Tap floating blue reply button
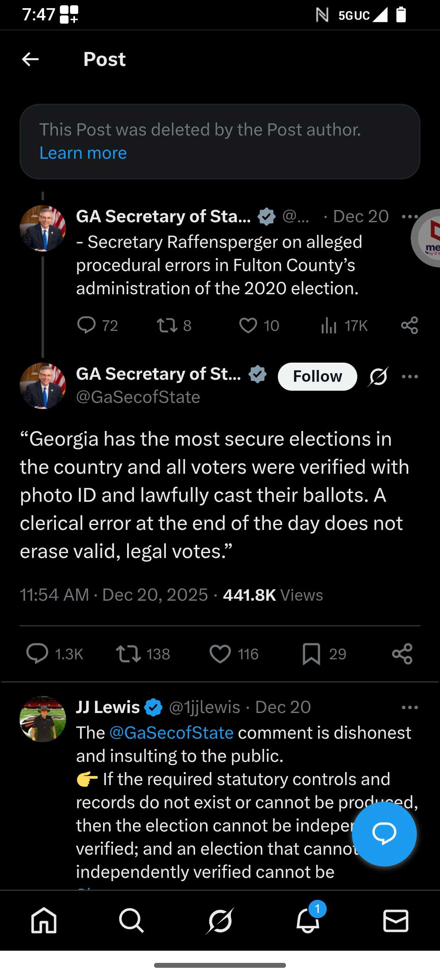 click(384, 834)
